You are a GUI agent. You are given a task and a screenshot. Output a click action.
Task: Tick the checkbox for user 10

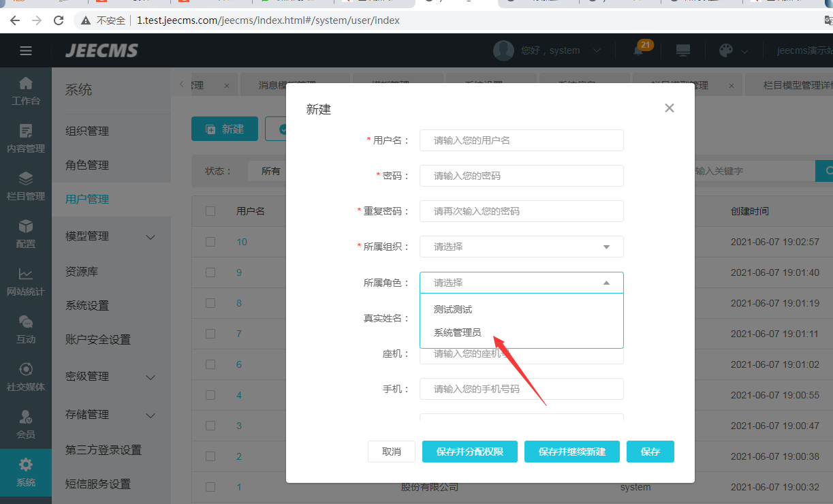(210, 242)
